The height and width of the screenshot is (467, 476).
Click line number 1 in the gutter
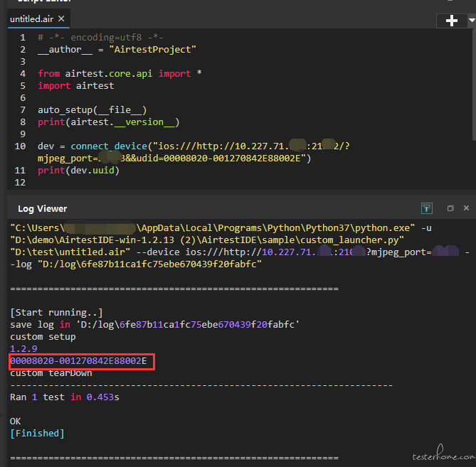click(23, 38)
